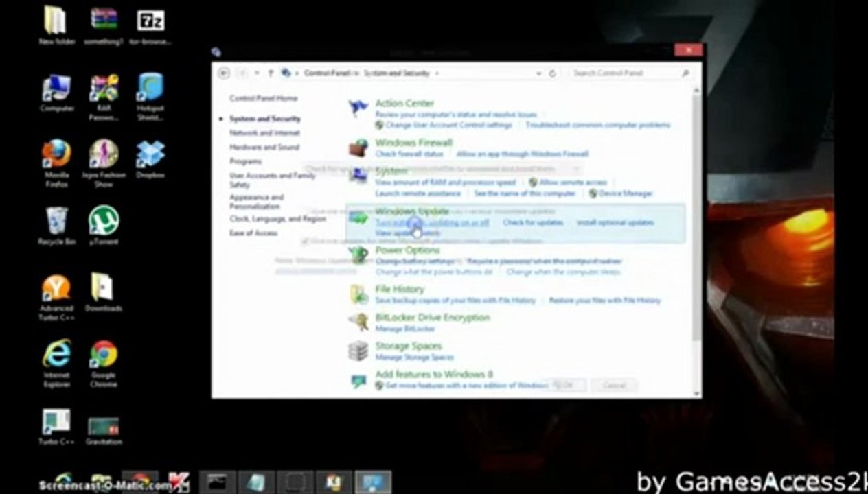Click the Storage Spaces drives icon
868x494 pixels.
click(x=358, y=351)
